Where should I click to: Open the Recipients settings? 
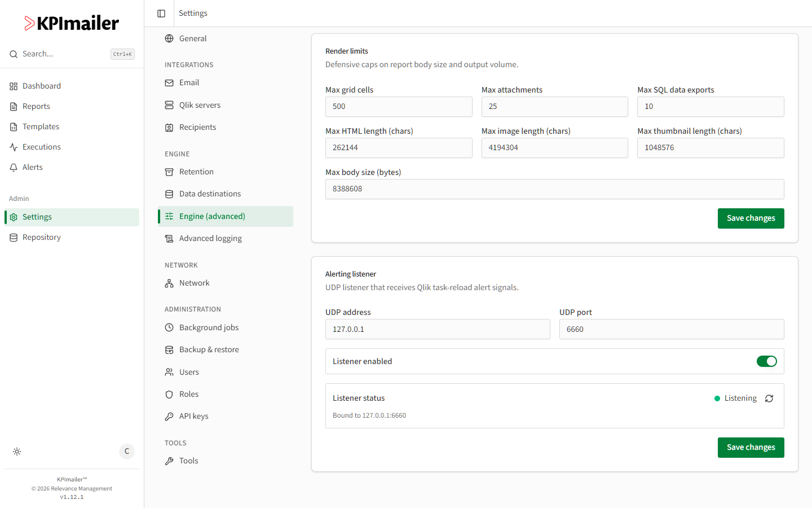(x=226, y=128)
